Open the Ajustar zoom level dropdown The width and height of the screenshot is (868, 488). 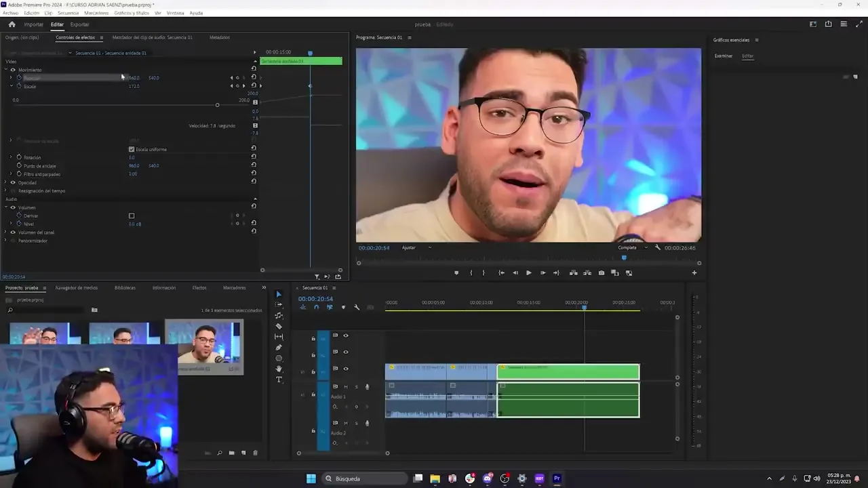click(x=417, y=247)
